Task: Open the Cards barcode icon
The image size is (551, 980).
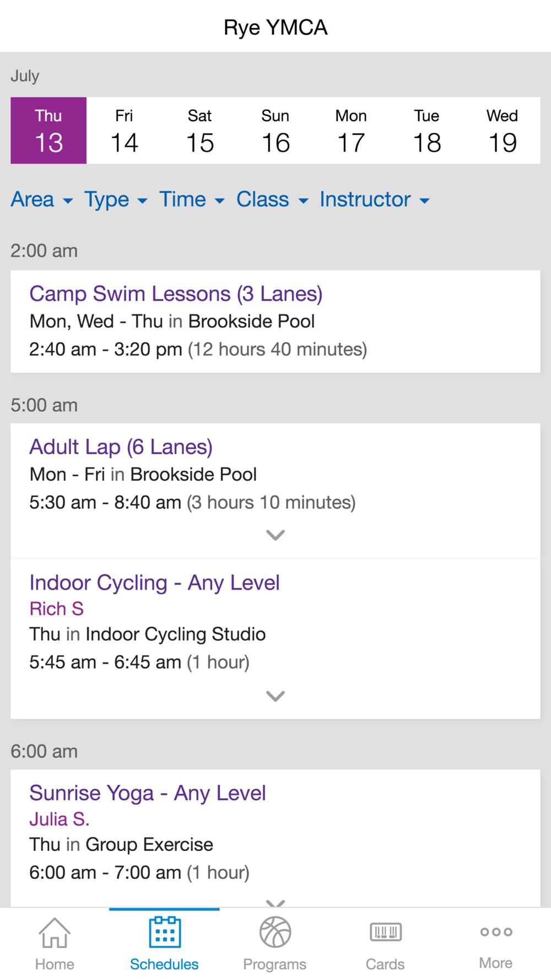Action: tap(385, 932)
